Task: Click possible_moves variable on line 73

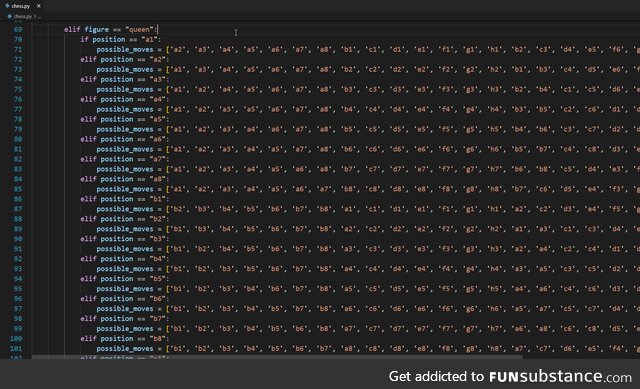Action: pyautogui.click(x=124, y=69)
